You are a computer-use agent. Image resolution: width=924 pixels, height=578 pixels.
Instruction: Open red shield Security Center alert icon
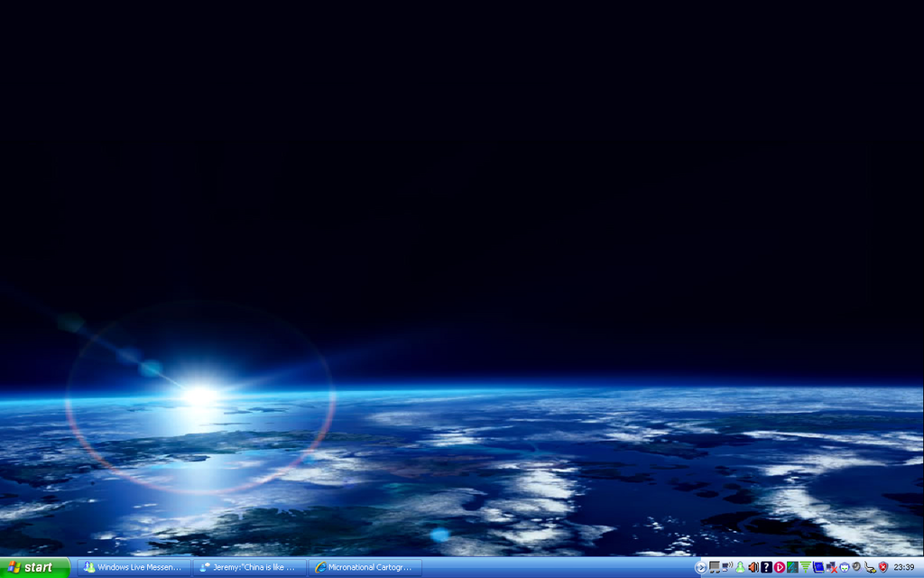click(882, 567)
